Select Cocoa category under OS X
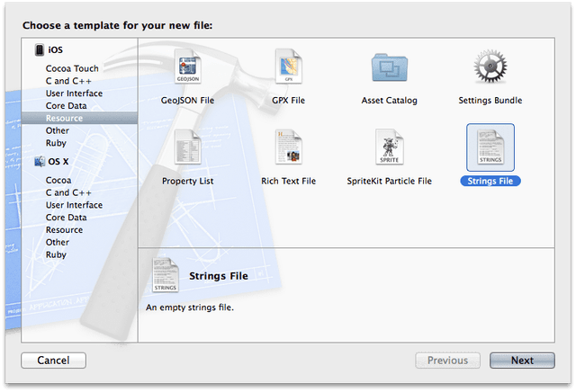The height and width of the screenshot is (392, 576). pos(59,180)
